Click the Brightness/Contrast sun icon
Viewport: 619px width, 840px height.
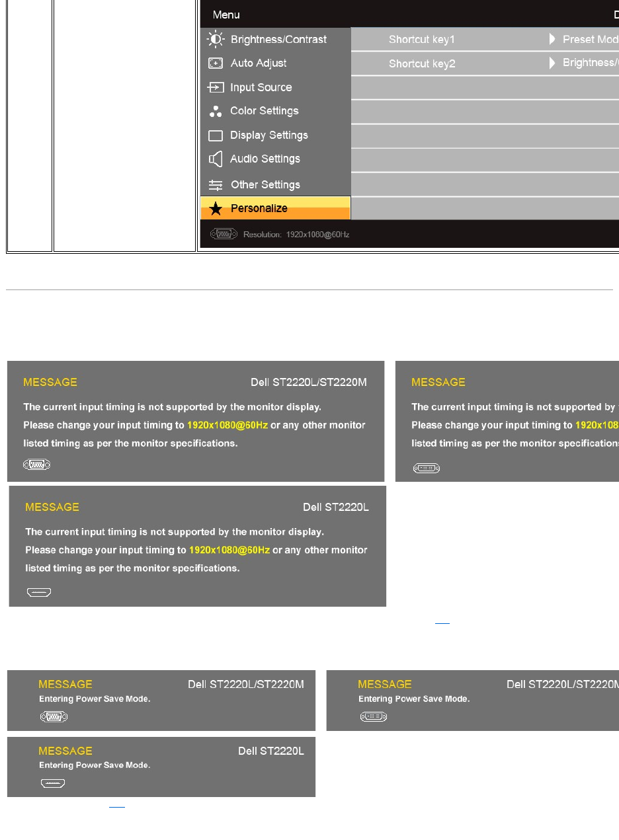click(216, 39)
